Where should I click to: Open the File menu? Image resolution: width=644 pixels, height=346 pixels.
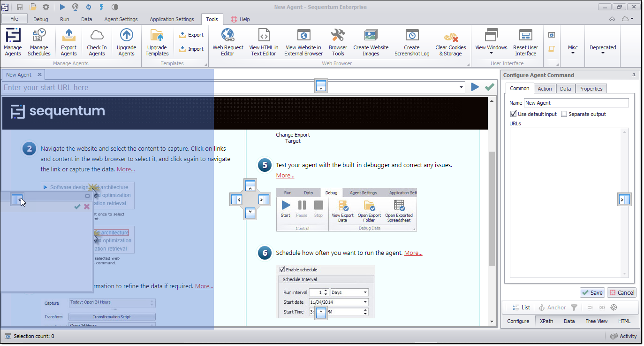(x=14, y=19)
